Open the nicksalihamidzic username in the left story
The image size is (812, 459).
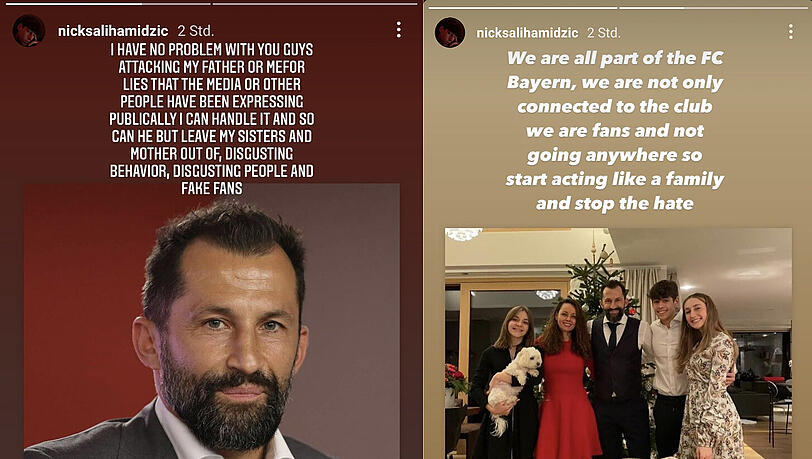click(x=113, y=31)
